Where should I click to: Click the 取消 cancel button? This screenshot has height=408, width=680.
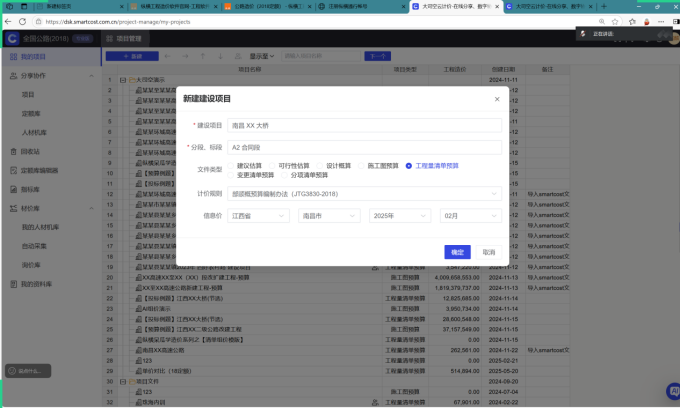coord(488,252)
